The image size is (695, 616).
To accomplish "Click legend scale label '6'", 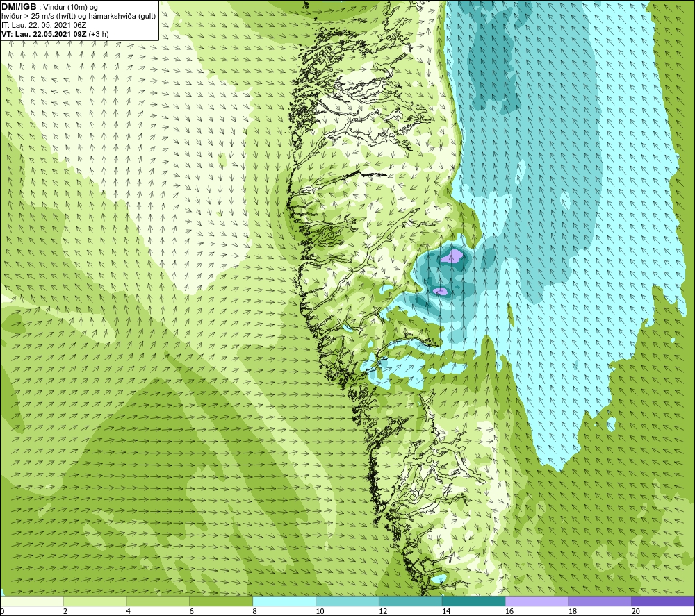I will coord(192,611).
